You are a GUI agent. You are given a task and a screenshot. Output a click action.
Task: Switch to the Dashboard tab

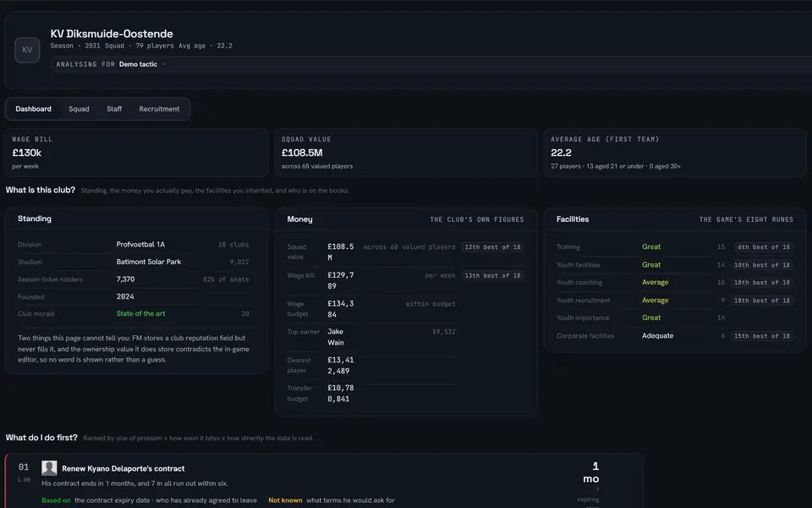click(x=33, y=109)
